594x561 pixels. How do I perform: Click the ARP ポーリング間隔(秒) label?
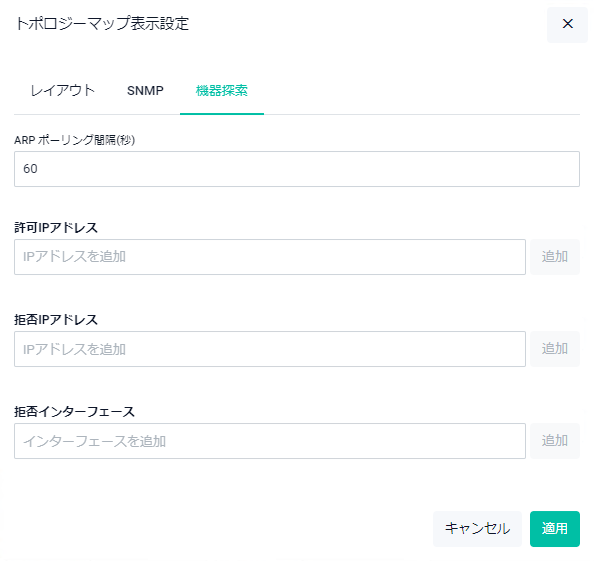coord(75,140)
